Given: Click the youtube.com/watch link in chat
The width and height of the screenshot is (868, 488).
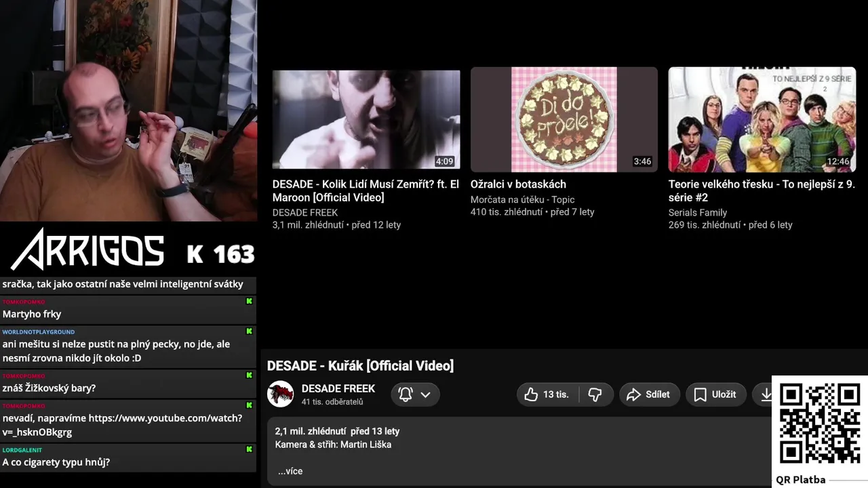Looking at the screenshot, I should pyautogui.click(x=122, y=425).
